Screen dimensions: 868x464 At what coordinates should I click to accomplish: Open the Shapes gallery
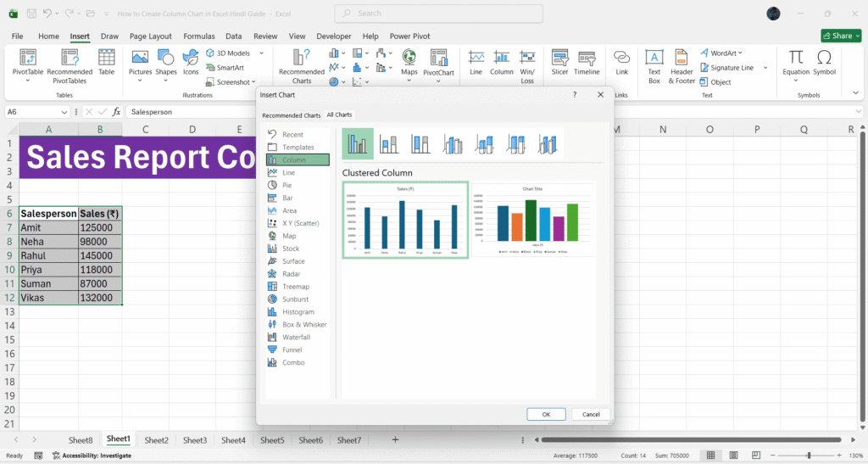click(x=165, y=62)
